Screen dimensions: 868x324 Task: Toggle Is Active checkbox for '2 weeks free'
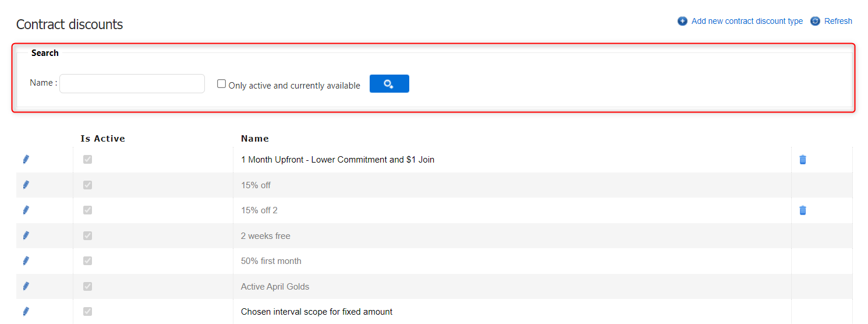tap(87, 235)
